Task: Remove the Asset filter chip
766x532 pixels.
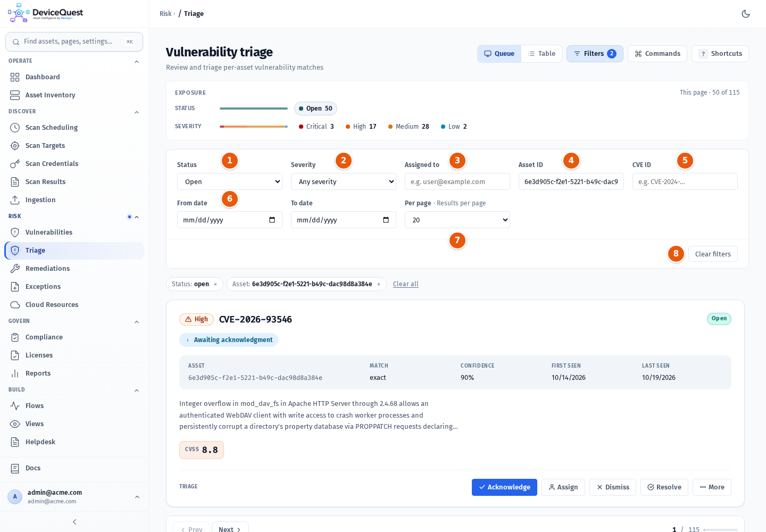Action: coord(379,284)
